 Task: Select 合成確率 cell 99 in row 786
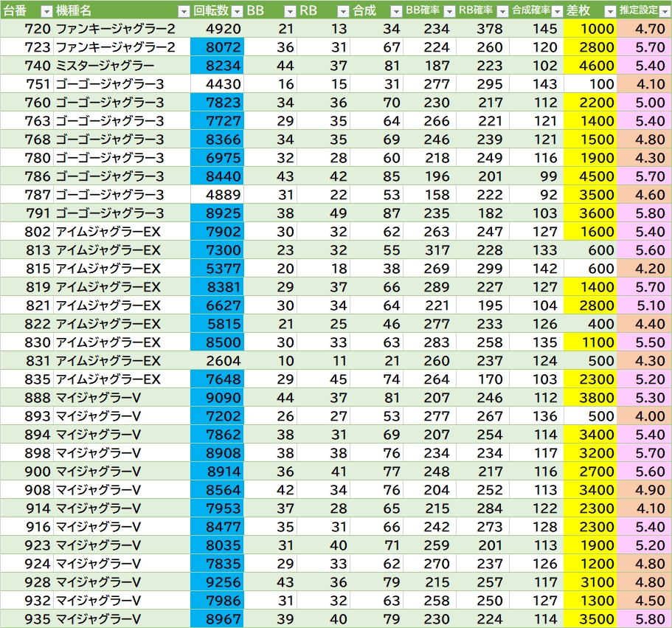click(536, 176)
